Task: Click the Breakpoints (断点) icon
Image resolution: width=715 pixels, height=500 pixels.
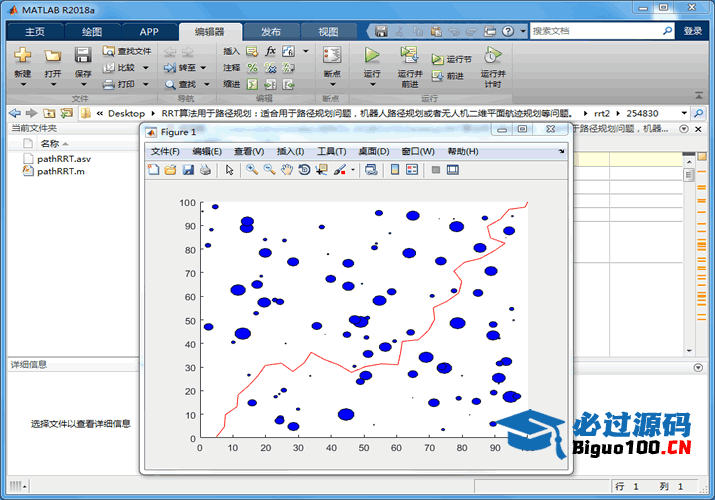Action: (332, 55)
